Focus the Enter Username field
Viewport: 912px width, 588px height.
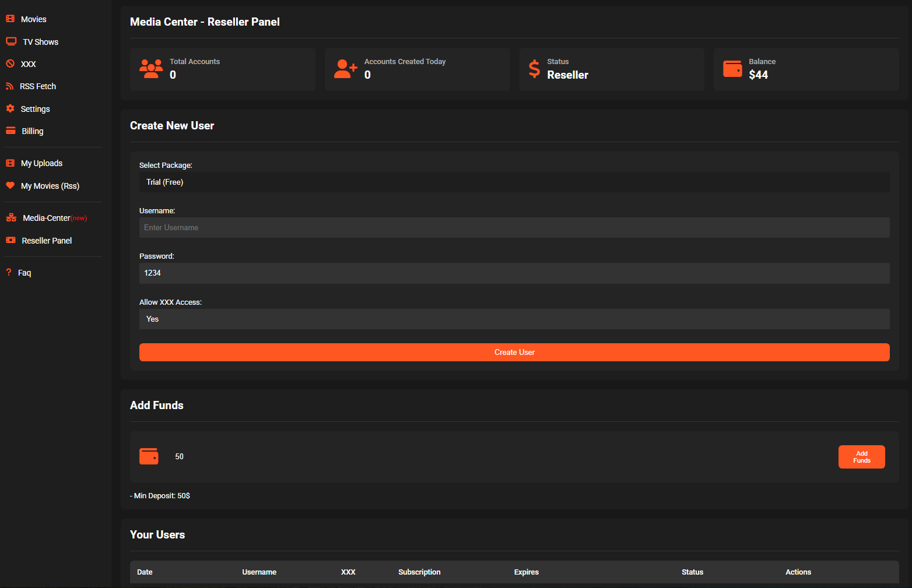pos(514,228)
